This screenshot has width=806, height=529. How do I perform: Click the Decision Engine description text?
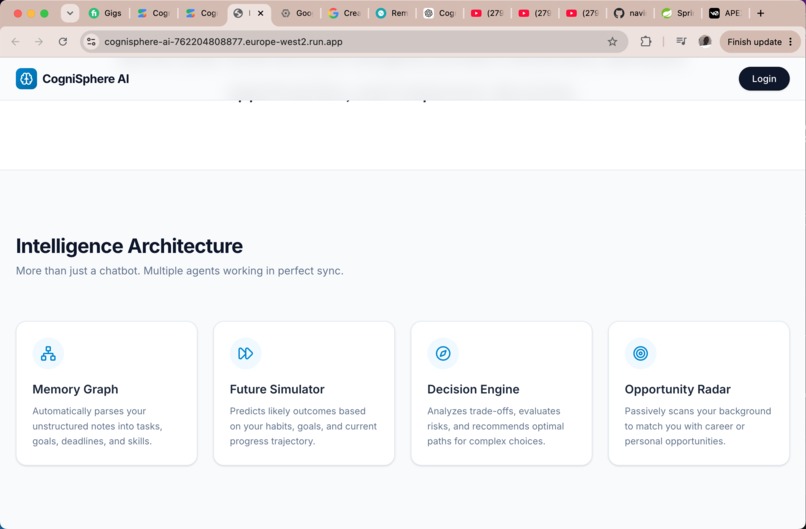[496, 426]
